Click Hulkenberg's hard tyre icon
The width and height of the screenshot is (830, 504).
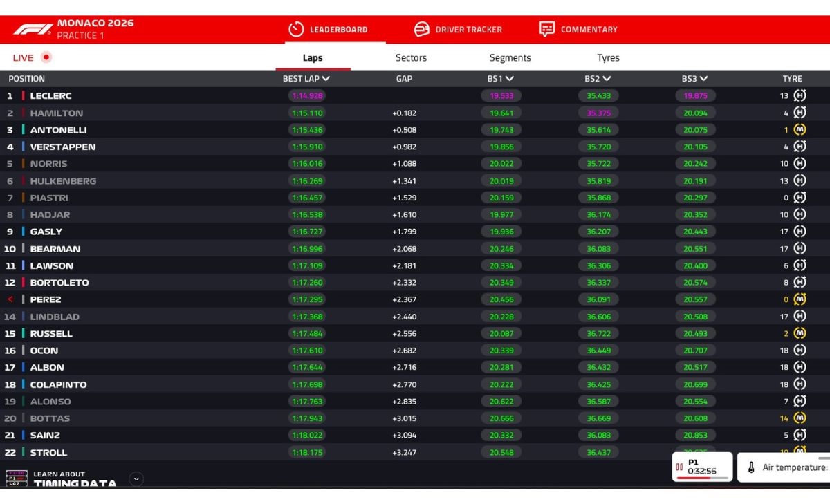[x=800, y=180]
